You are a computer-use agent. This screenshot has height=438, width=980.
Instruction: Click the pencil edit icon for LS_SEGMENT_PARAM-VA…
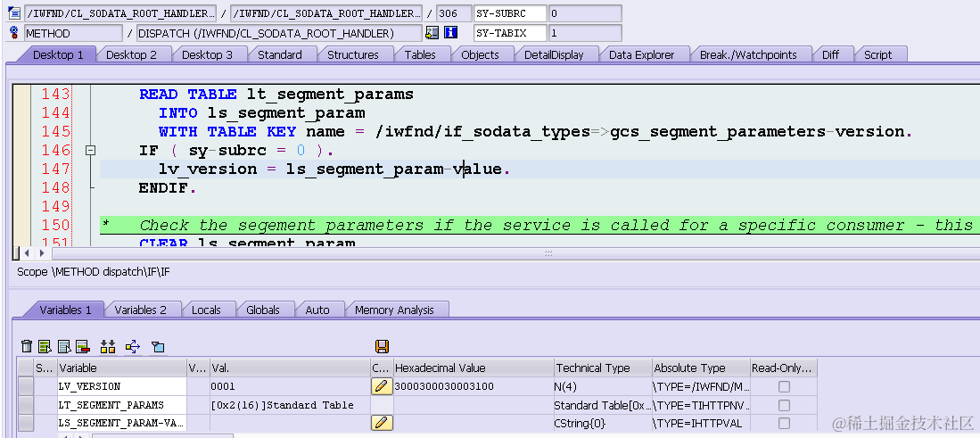pyautogui.click(x=382, y=423)
